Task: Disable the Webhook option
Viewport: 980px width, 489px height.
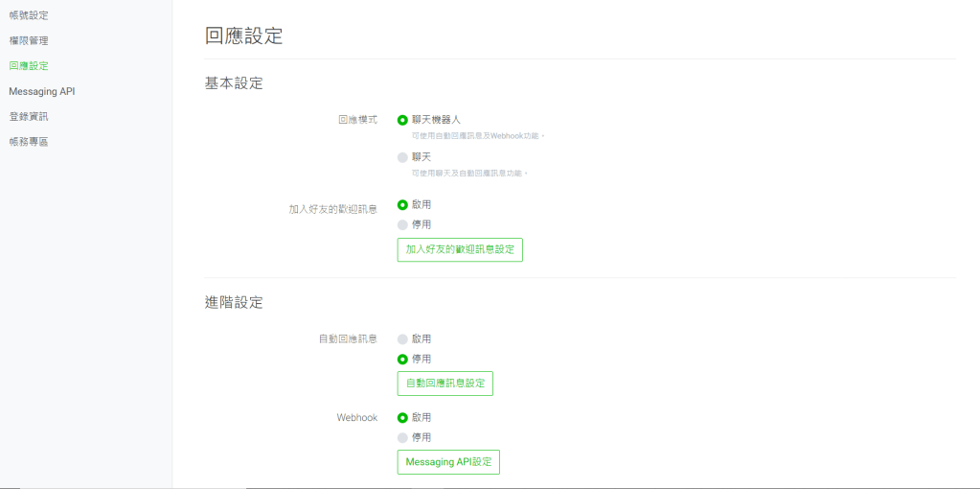Action: click(403, 437)
